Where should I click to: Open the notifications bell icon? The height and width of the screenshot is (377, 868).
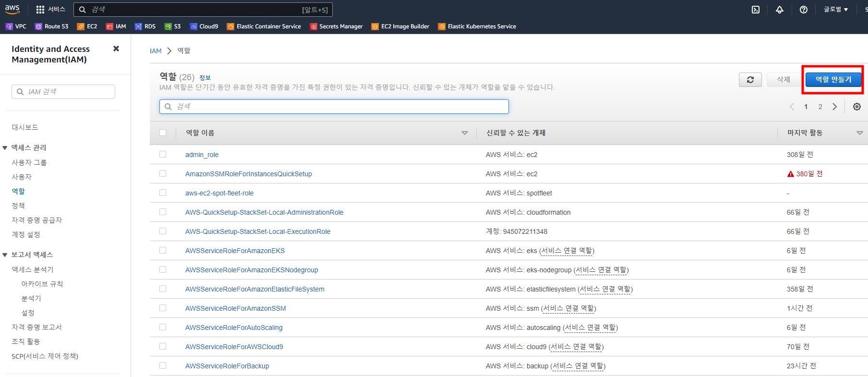click(780, 10)
